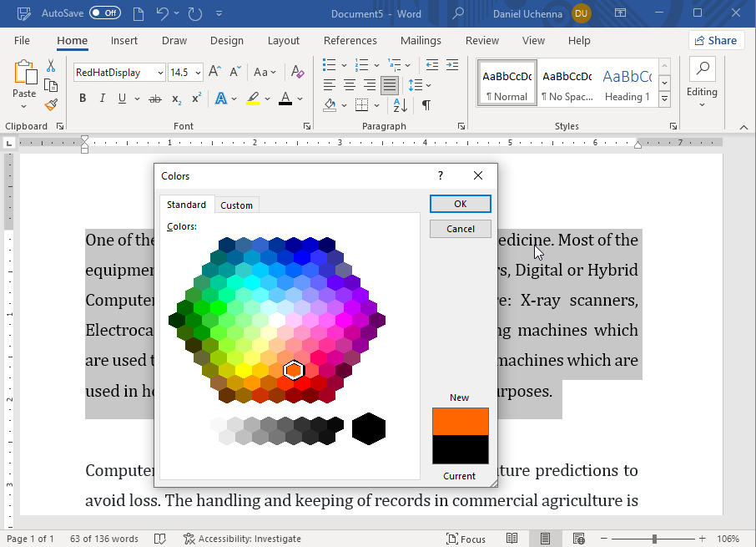
Task: Apply Bold formatting from the ribbon
Action: pos(83,99)
